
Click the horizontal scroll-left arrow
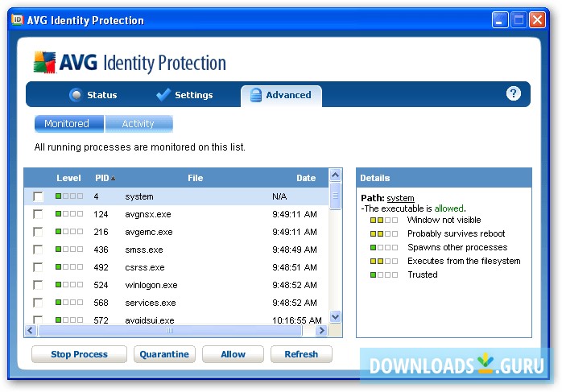[x=31, y=330]
